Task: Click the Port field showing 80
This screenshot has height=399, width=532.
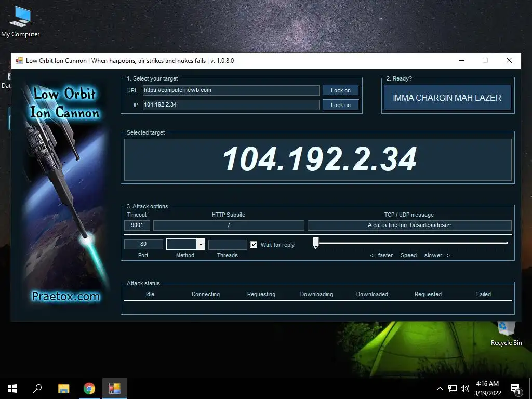Action: click(143, 244)
